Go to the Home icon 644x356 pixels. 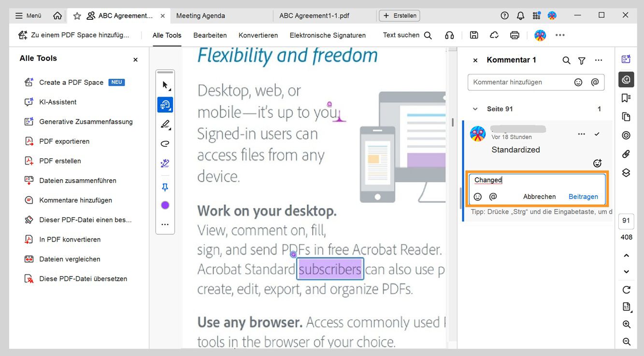[x=57, y=15]
